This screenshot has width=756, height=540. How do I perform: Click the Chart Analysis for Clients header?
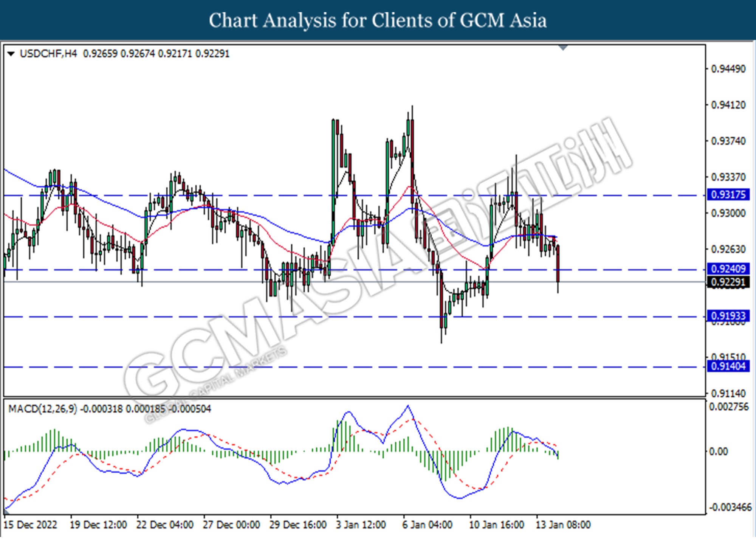click(378, 20)
